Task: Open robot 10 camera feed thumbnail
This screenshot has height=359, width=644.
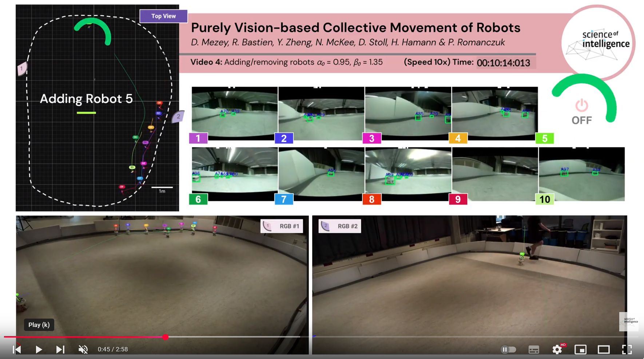Action: (x=582, y=174)
